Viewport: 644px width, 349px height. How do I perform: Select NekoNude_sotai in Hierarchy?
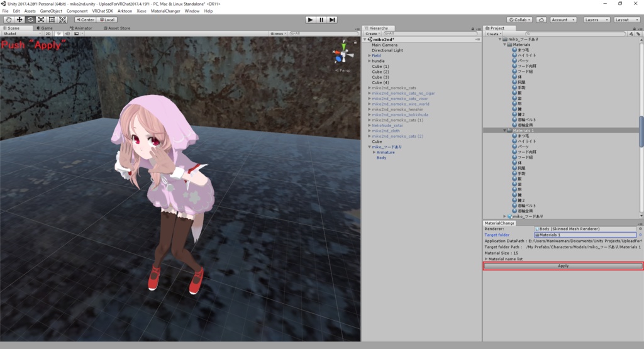[x=387, y=125]
